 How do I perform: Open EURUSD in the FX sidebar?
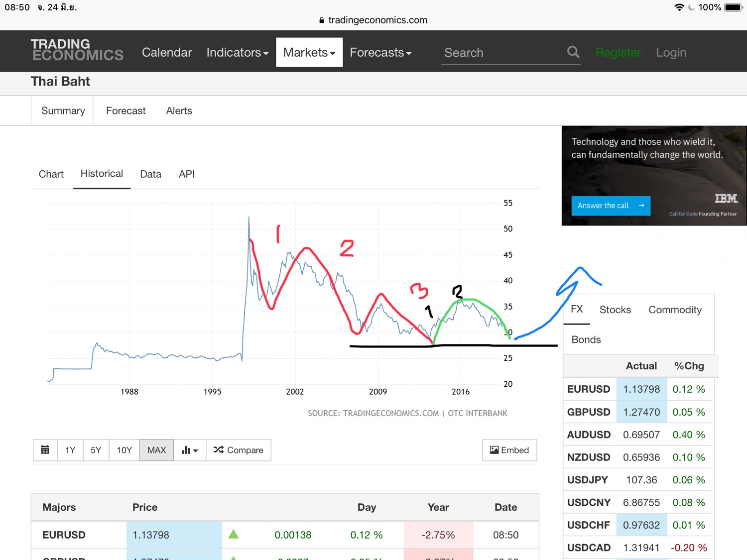click(589, 389)
